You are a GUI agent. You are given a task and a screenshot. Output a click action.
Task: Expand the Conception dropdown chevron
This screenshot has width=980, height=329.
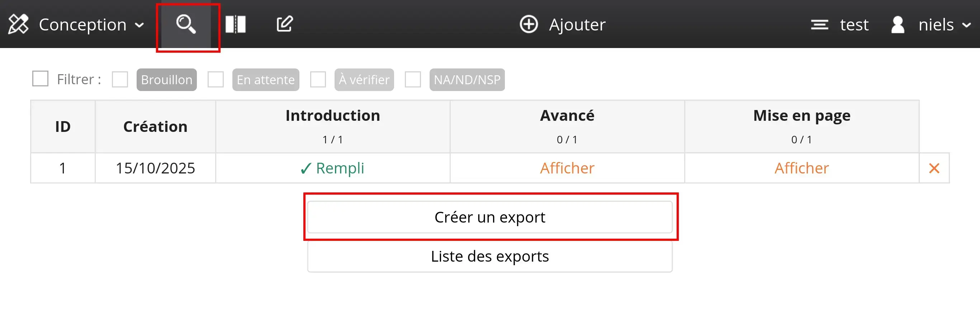(139, 25)
